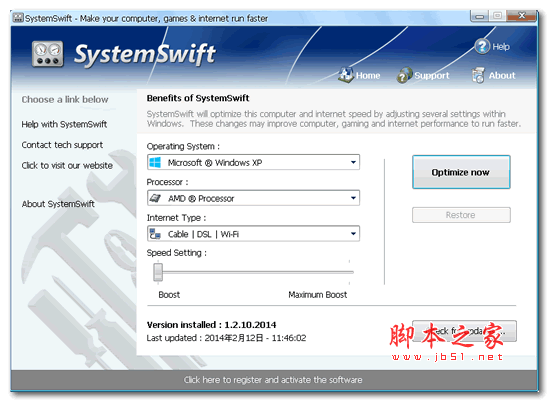Open the Support menu label

432,75
